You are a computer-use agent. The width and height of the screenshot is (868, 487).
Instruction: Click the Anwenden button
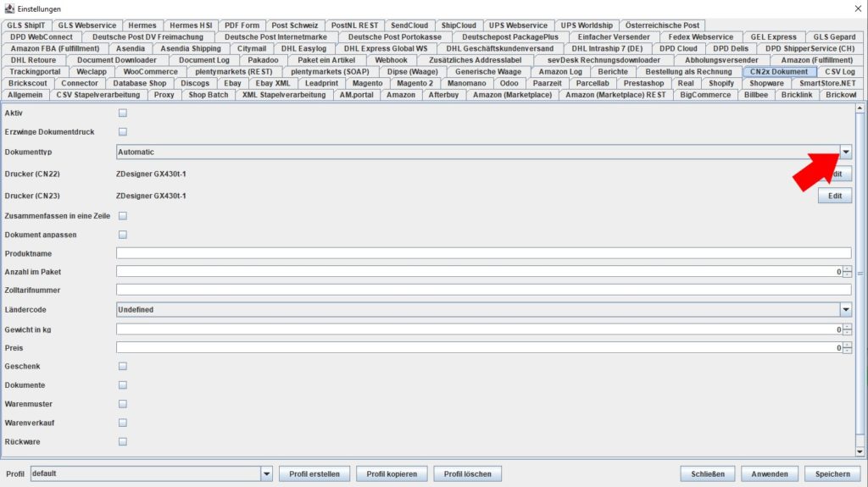pos(770,473)
